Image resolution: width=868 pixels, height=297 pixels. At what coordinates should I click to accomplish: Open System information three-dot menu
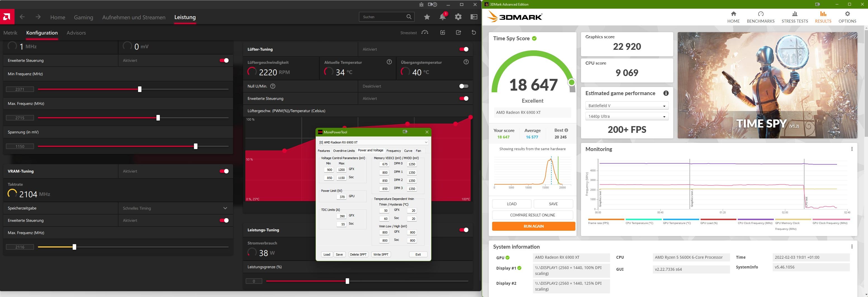click(852, 247)
